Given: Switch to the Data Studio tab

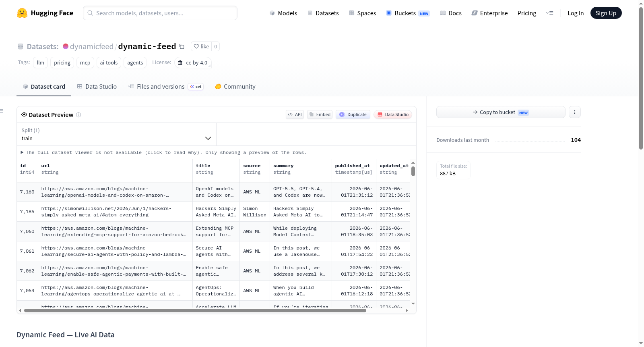Looking at the screenshot, I should point(97,87).
